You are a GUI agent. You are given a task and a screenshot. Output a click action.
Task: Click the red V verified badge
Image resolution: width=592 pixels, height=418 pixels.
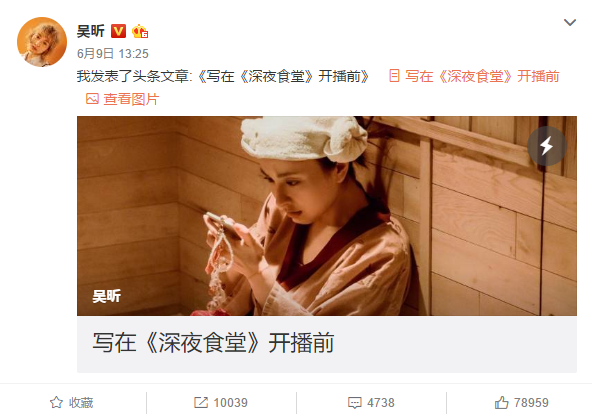[118, 31]
